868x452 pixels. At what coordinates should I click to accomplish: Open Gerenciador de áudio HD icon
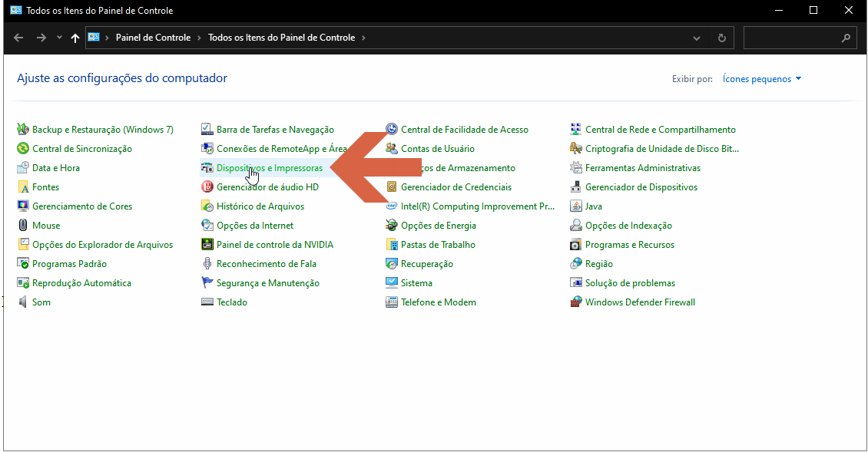[x=207, y=187]
